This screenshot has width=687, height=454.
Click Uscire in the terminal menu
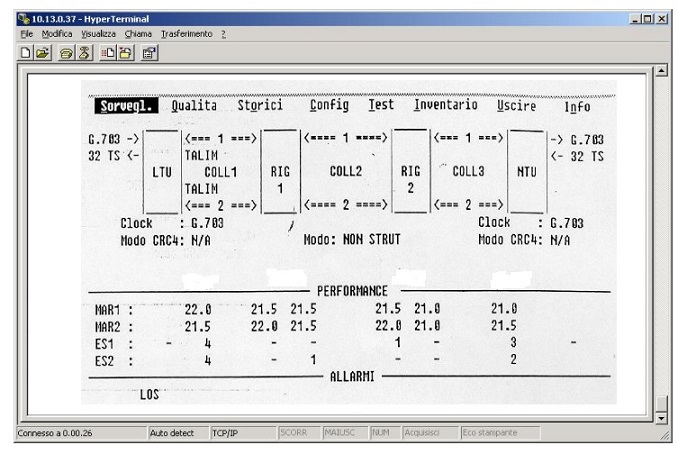pos(516,106)
